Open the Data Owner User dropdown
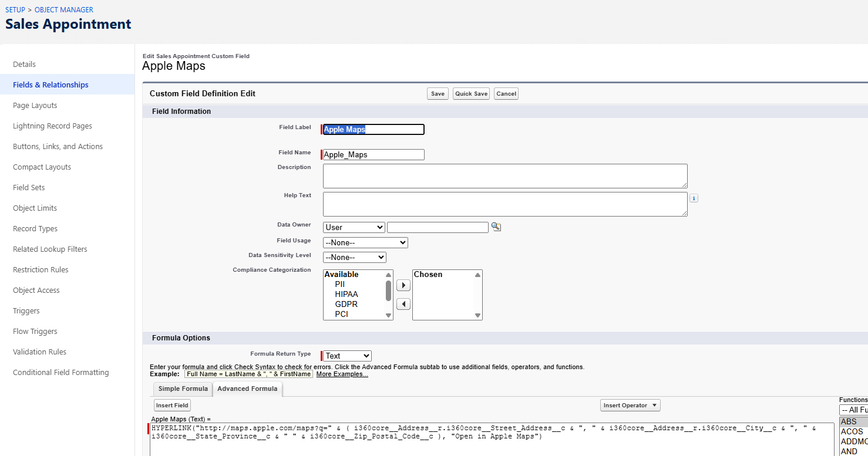The height and width of the screenshot is (456, 868). click(x=354, y=227)
